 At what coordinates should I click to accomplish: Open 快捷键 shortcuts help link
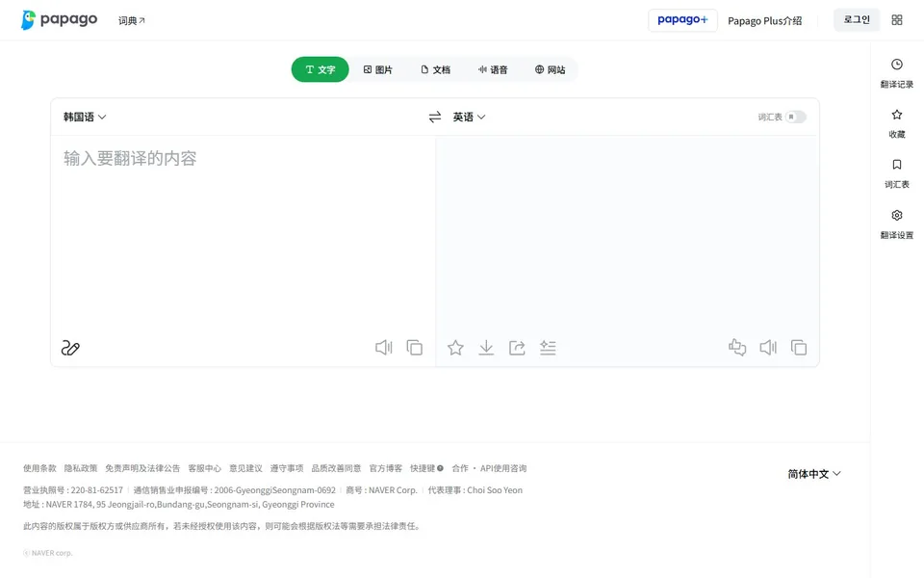426,468
